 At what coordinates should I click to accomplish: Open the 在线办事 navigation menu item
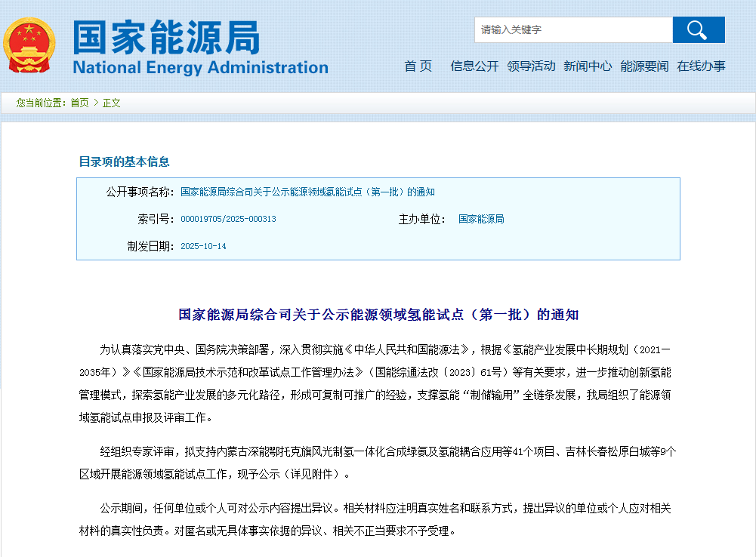tap(699, 66)
